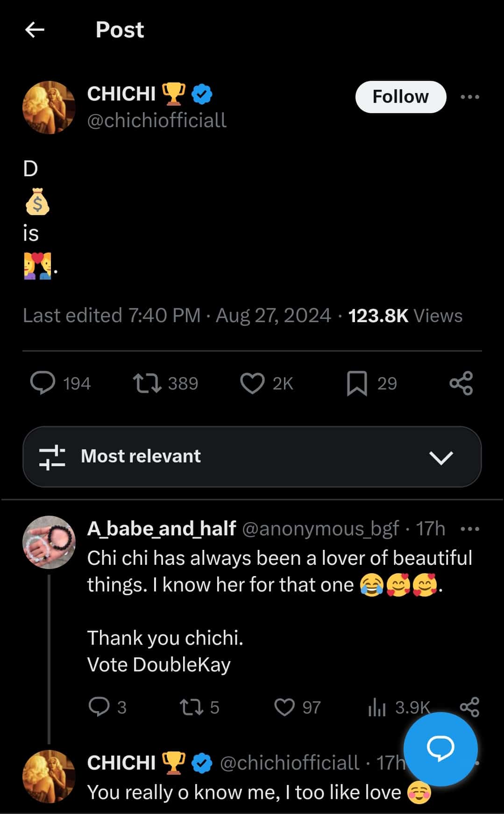Open more options on A_babe_and_half's reply
Screen dimensions: 504x814
pos(469,529)
